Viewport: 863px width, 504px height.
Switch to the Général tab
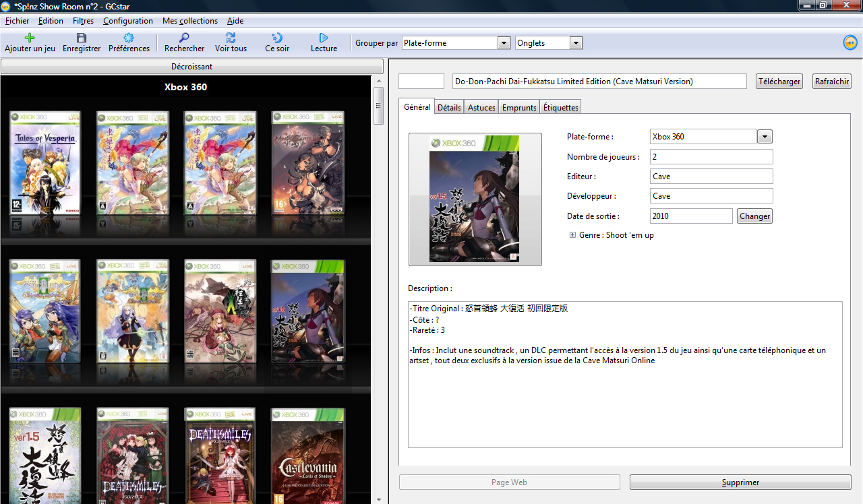click(417, 106)
